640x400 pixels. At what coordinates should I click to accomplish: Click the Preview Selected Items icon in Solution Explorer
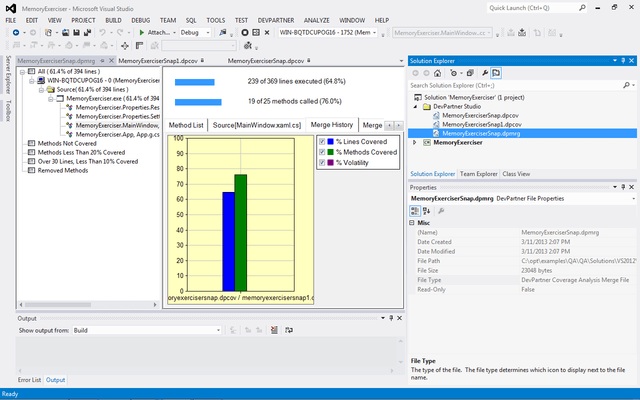pyautogui.click(x=496, y=73)
